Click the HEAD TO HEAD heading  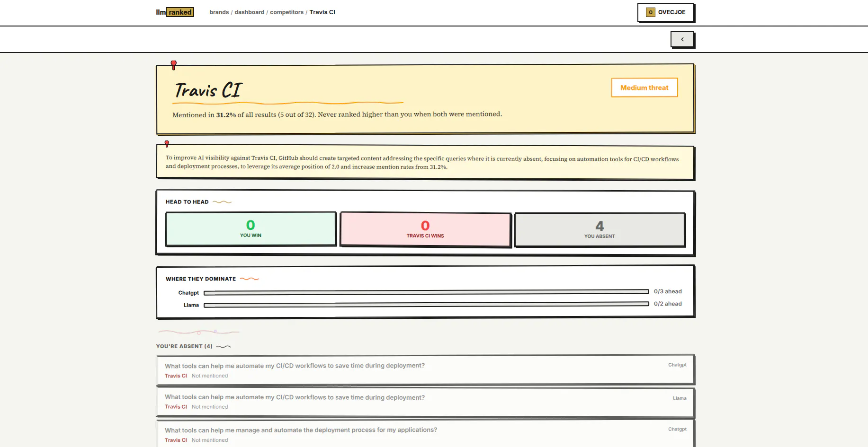tap(187, 202)
